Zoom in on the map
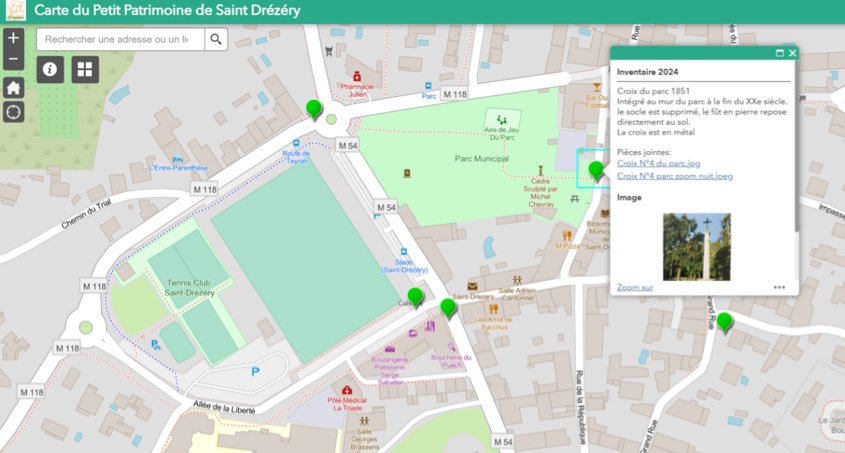 13,39
